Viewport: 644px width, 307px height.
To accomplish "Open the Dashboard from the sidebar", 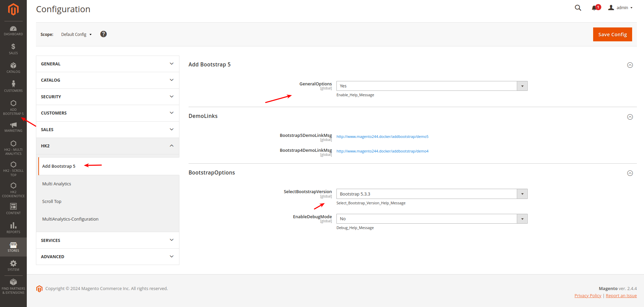I will pos(13,30).
